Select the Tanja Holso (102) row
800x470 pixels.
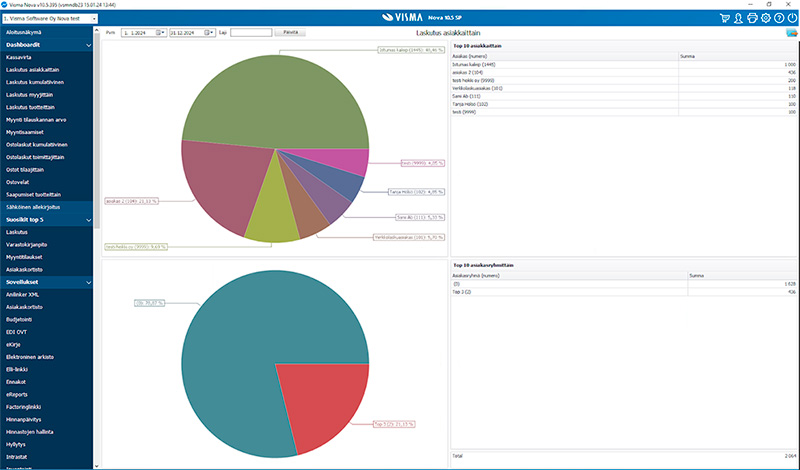[x=623, y=104]
